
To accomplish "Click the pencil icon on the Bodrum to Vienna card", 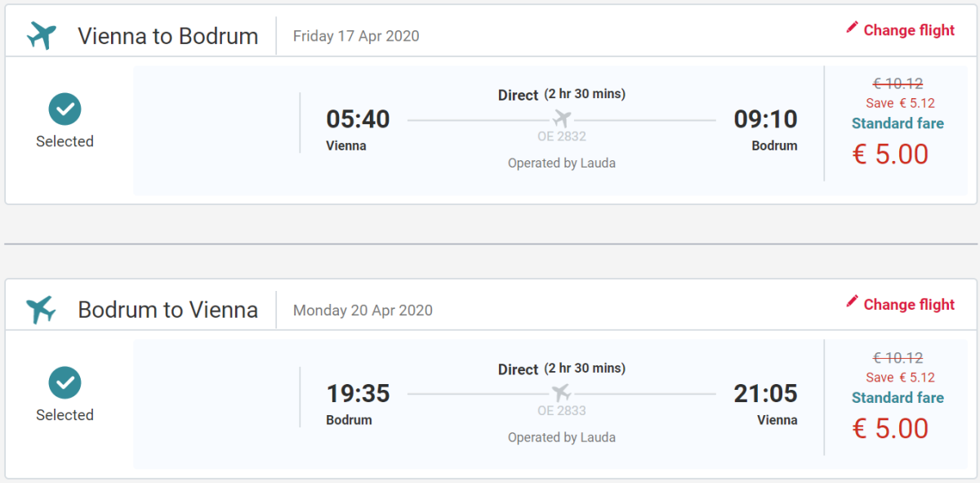I will 852,302.
